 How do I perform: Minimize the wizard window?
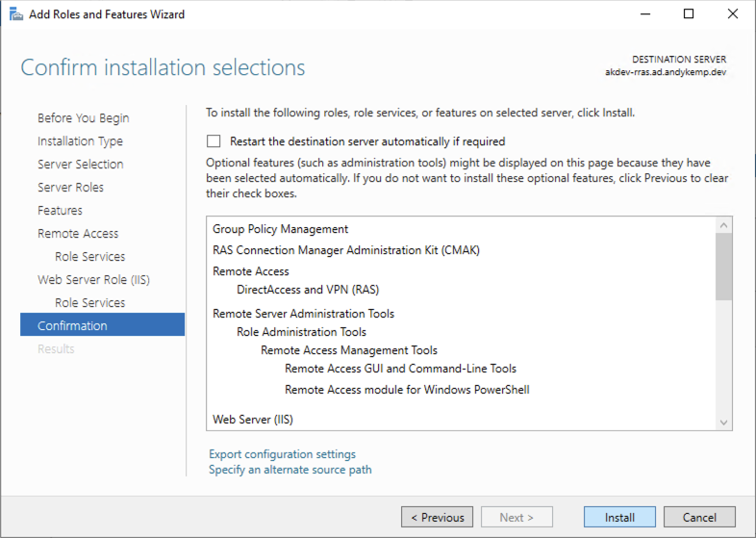pos(645,14)
